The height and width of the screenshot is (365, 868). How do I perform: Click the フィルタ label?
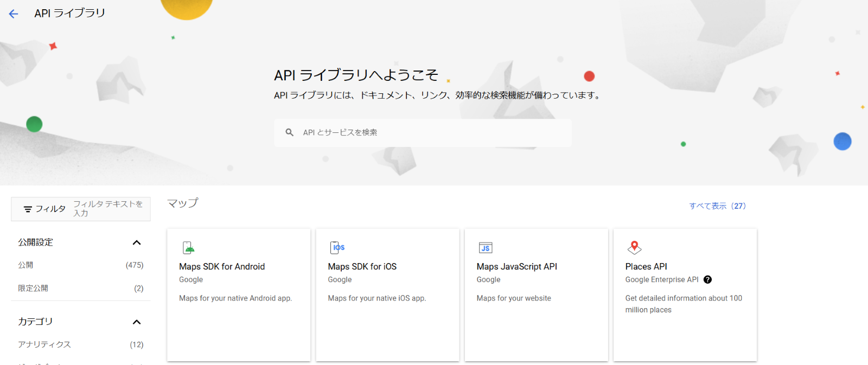50,209
